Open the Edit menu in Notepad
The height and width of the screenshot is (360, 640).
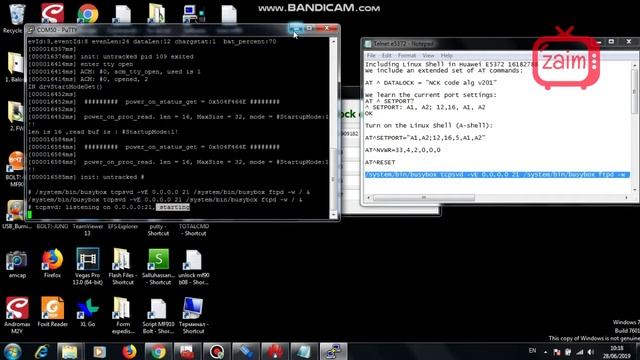click(387, 56)
